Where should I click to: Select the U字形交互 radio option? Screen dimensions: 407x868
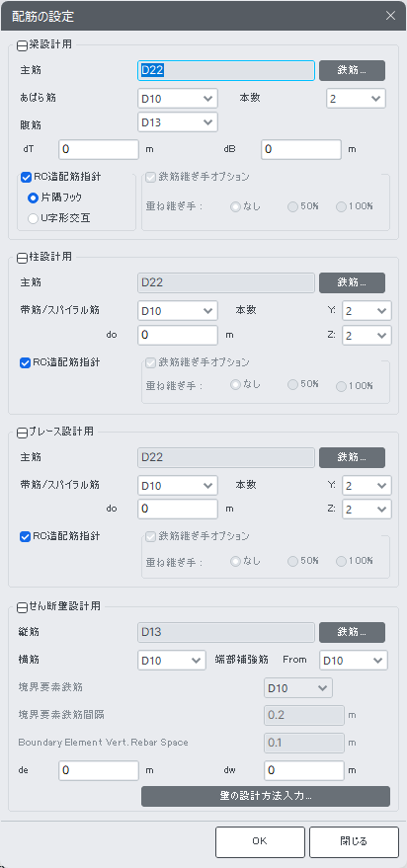click(34, 218)
